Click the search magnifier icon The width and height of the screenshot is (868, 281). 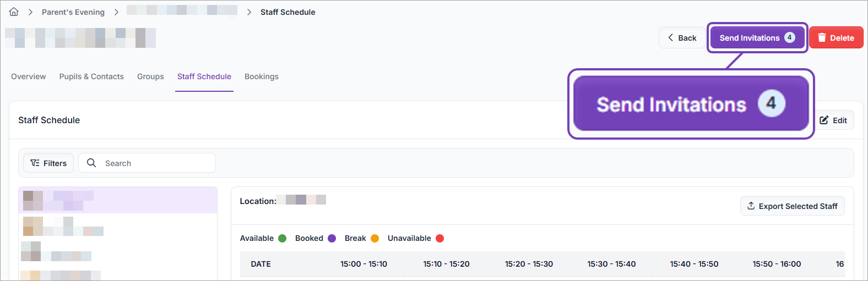[91, 163]
